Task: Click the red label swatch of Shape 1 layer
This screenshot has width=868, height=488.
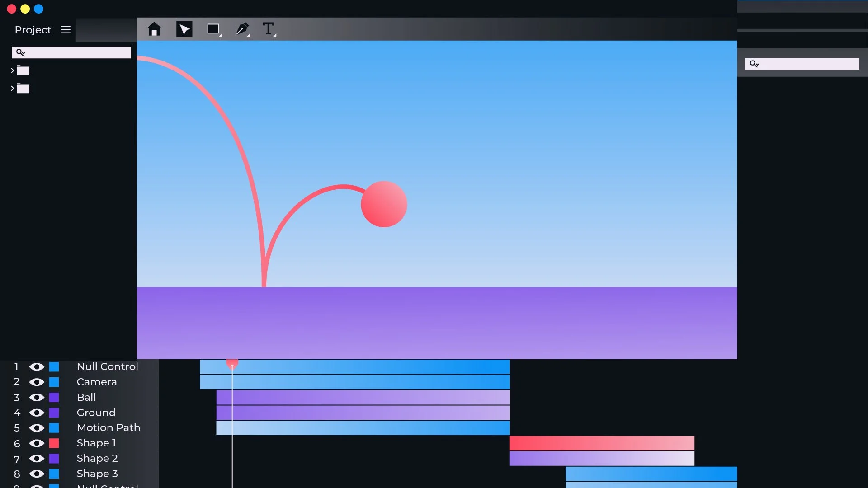Action: [54, 443]
